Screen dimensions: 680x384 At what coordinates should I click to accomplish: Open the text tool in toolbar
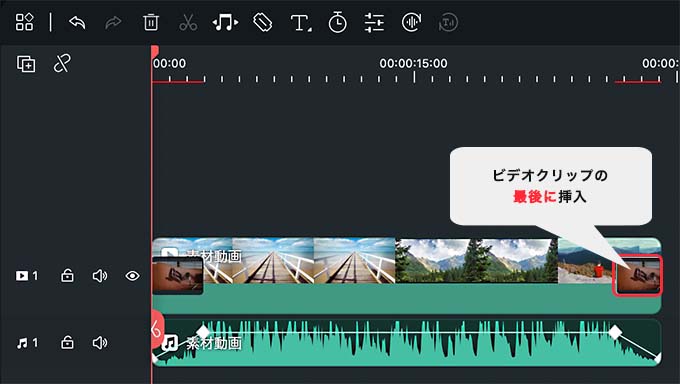tap(301, 23)
